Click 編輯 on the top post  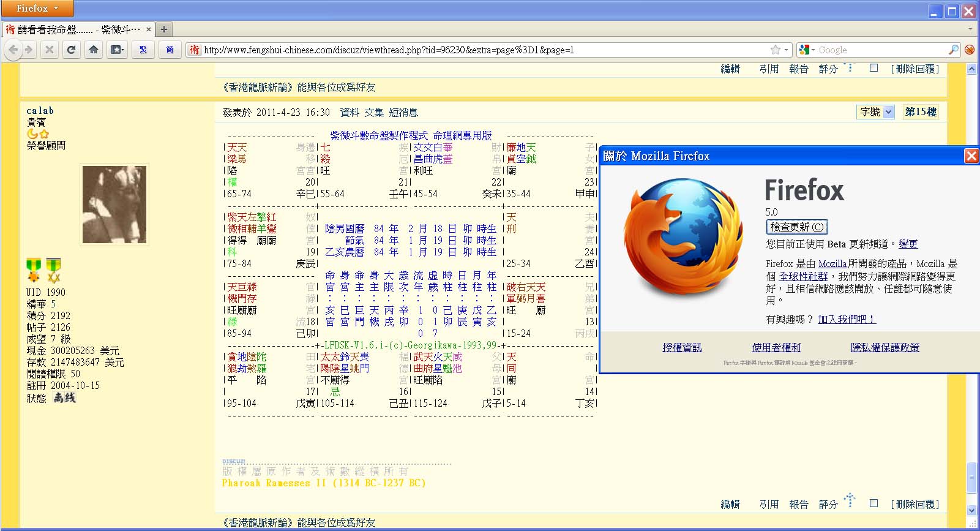pos(730,69)
